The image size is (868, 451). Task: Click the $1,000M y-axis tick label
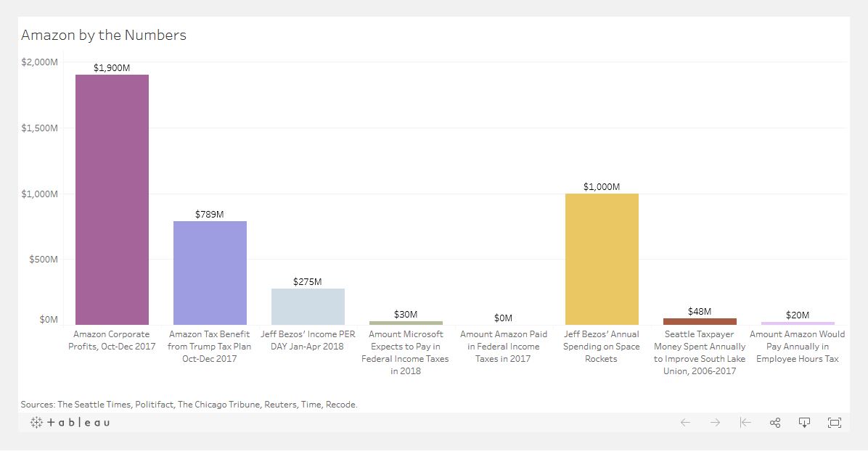tap(39, 194)
